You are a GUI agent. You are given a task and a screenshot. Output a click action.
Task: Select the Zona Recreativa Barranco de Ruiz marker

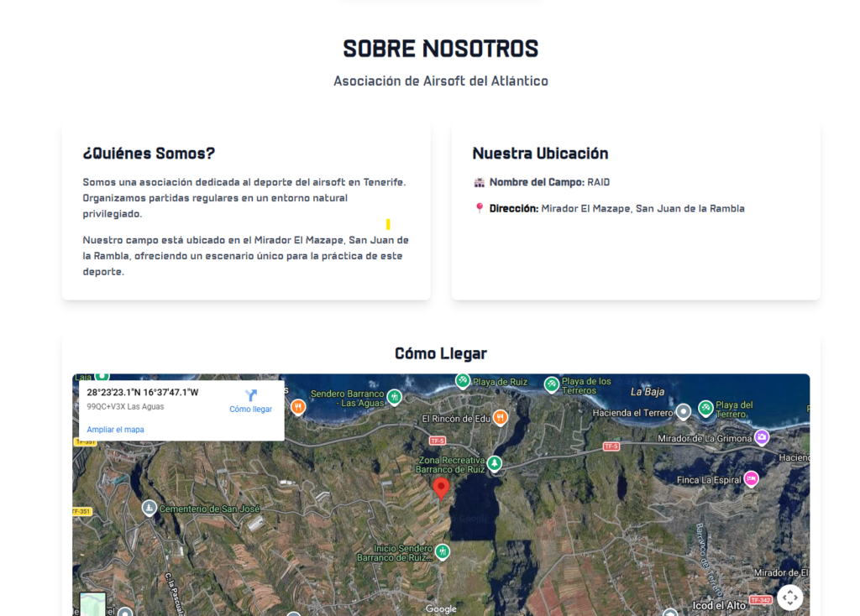pos(495,463)
